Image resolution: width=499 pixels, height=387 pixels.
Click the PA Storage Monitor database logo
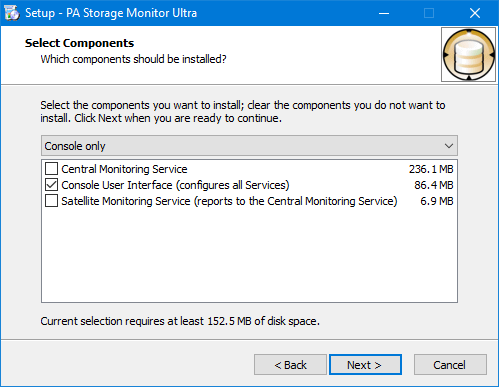pyautogui.click(x=468, y=55)
